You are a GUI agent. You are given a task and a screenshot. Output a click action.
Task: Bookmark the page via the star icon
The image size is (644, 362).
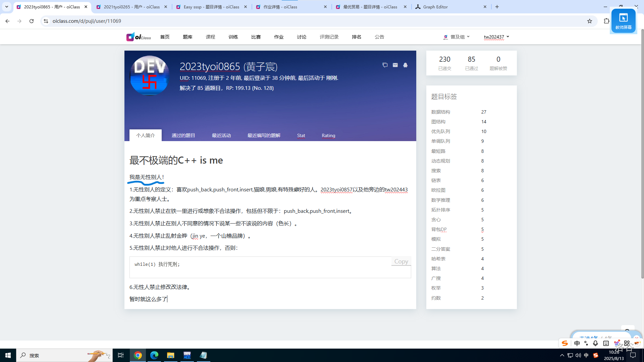coord(589,21)
